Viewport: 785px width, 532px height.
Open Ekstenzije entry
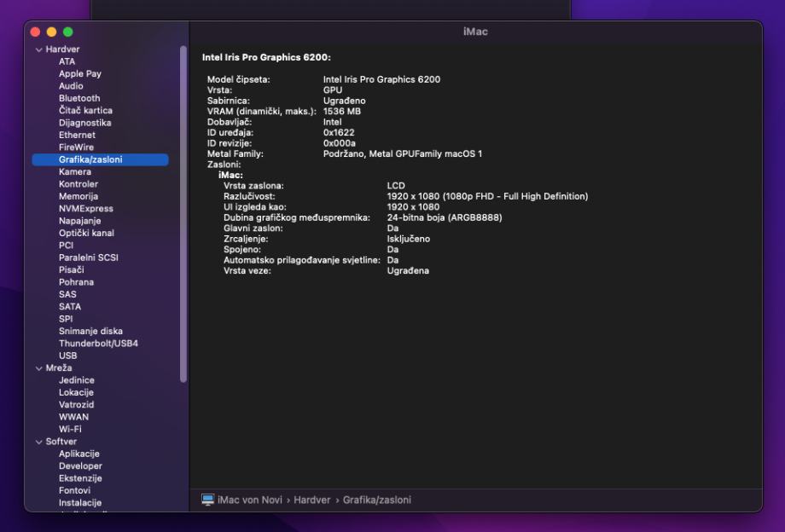[x=80, y=478]
